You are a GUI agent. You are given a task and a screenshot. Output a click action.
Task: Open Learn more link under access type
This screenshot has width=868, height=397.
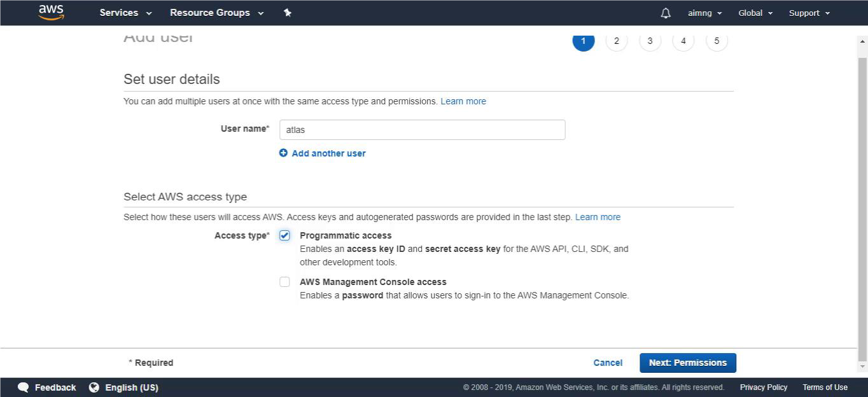pos(598,217)
